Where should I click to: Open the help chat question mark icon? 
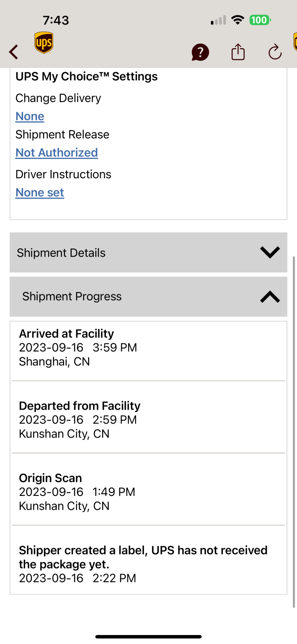[x=200, y=52]
